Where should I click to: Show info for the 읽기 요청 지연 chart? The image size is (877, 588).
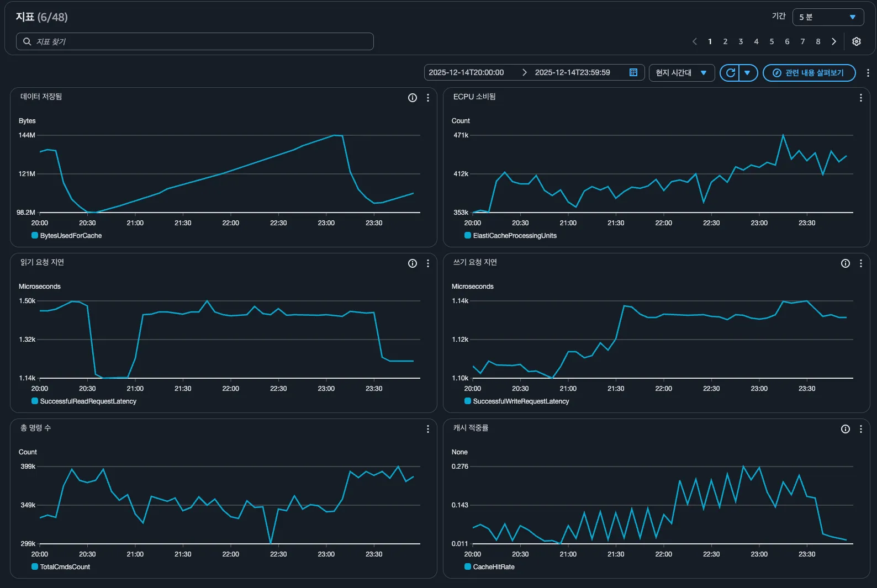click(x=412, y=263)
